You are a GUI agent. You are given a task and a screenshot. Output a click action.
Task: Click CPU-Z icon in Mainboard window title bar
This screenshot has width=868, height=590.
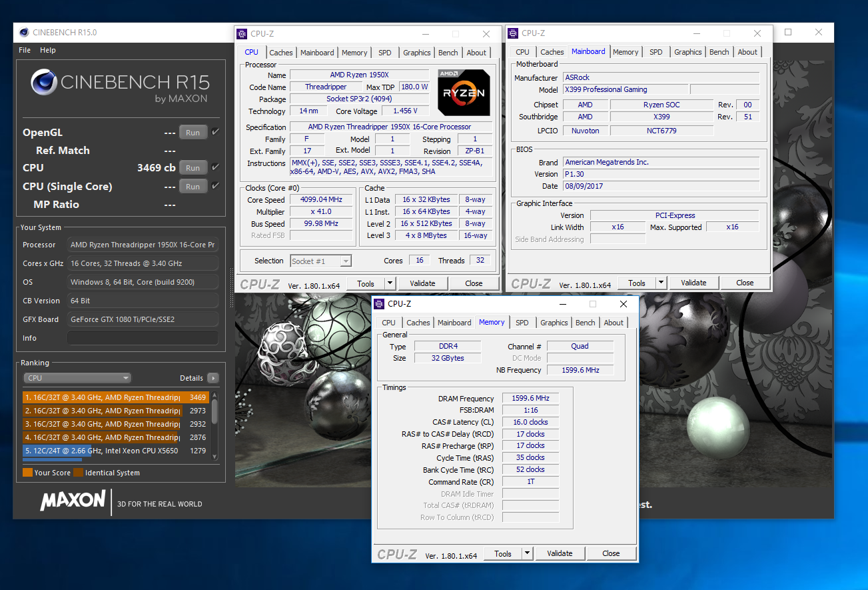pyautogui.click(x=514, y=33)
